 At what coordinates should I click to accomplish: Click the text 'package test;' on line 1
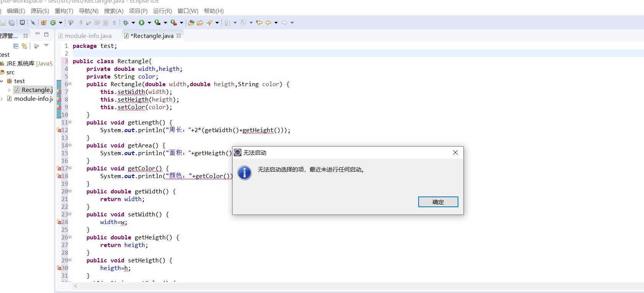[x=95, y=46]
